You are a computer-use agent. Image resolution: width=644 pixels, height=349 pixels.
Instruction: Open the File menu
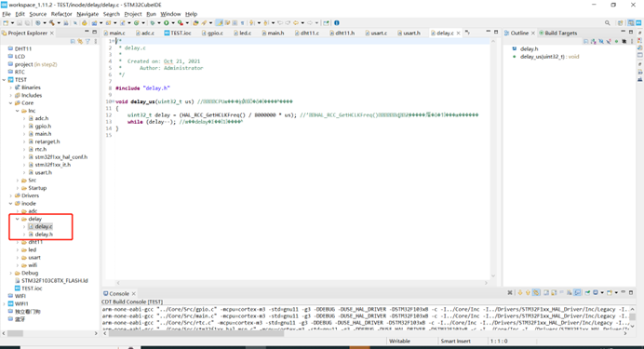(7, 14)
